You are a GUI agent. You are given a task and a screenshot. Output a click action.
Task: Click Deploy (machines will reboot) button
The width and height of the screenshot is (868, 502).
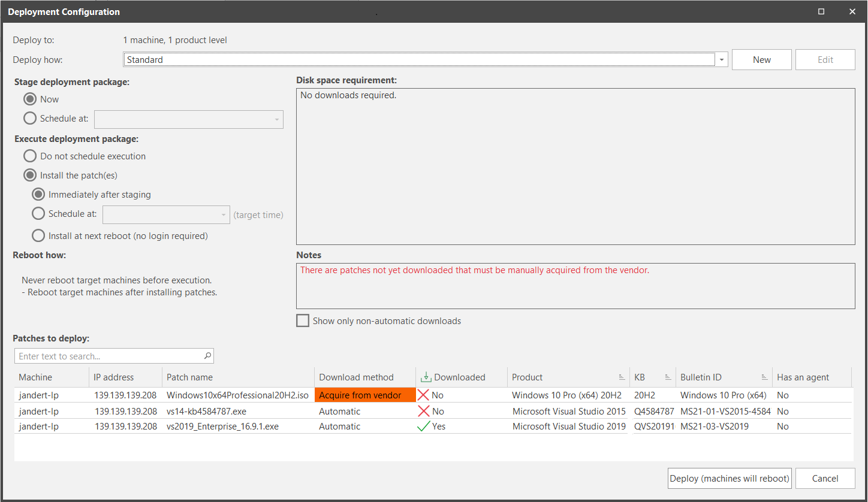tap(730, 479)
